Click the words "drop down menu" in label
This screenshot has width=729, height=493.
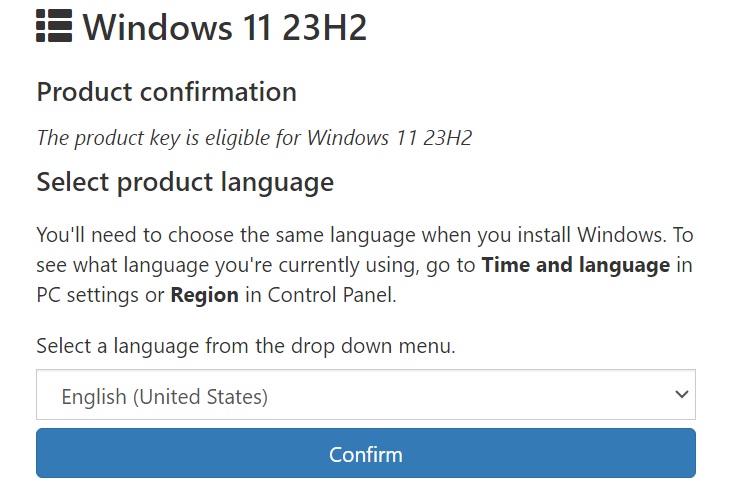tap(384, 347)
